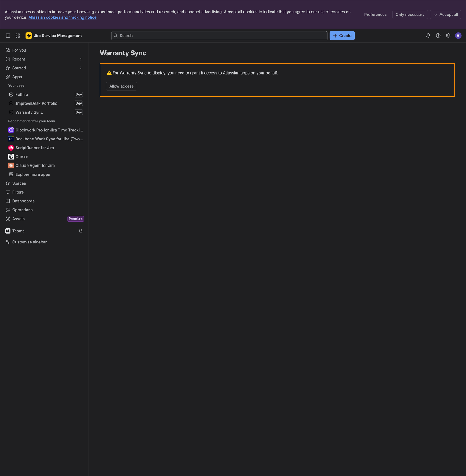Accept all cookies
This screenshot has height=476, width=466.
coord(445,15)
